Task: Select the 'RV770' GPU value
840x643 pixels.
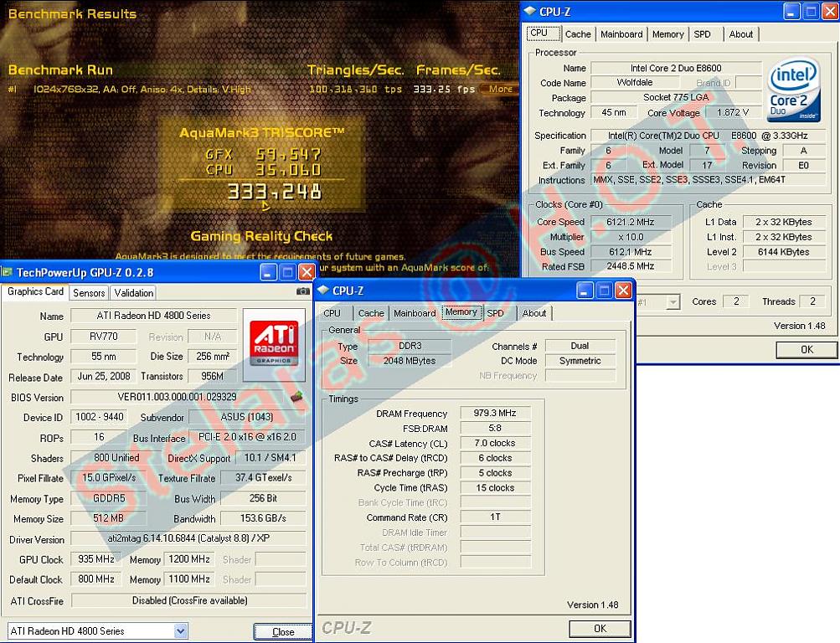Action: click(103, 337)
